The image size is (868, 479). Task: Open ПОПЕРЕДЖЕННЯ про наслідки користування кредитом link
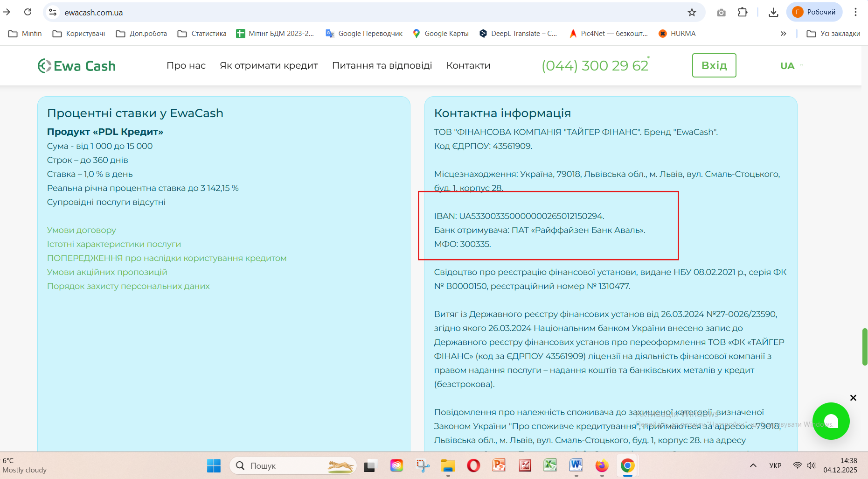[x=167, y=258]
